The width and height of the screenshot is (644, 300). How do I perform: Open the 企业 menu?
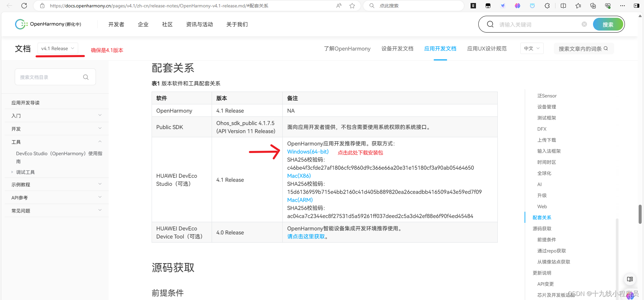tap(143, 24)
